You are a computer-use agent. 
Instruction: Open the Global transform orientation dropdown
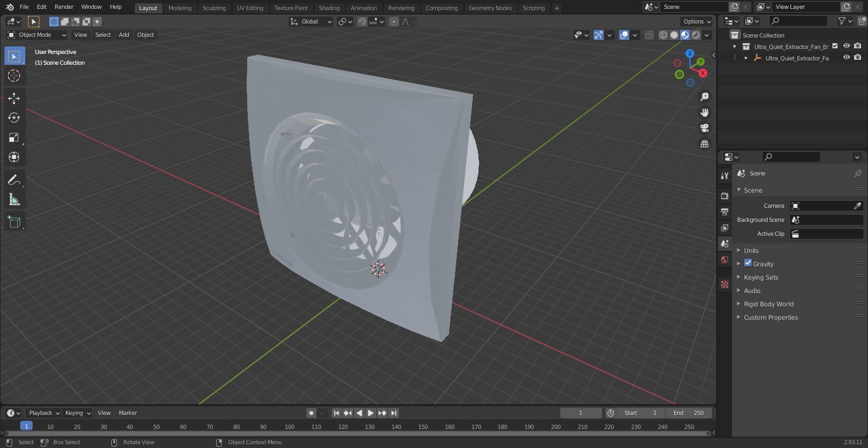click(311, 22)
